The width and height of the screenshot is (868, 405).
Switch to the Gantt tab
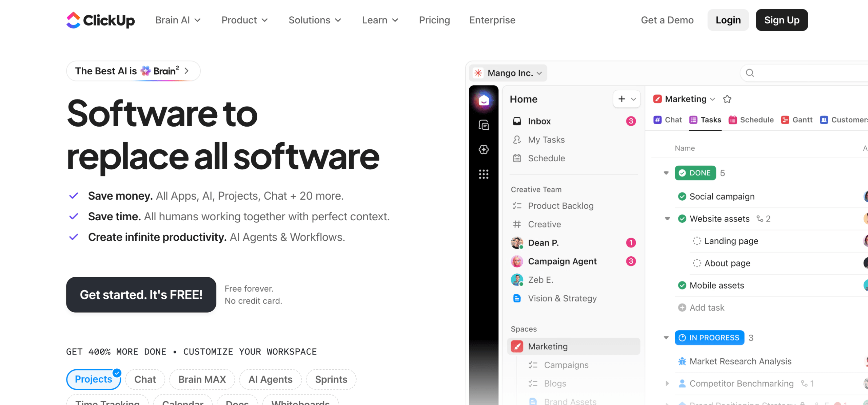[x=797, y=120]
